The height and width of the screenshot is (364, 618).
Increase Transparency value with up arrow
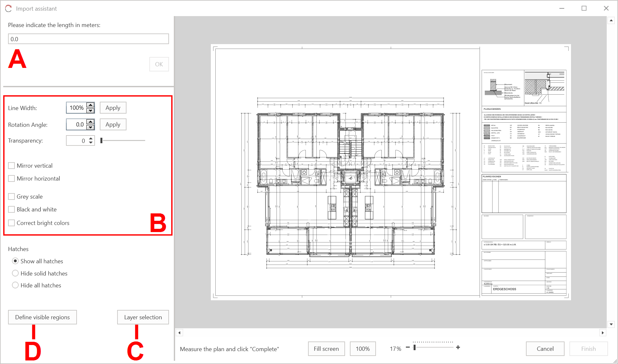coord(91,138)
